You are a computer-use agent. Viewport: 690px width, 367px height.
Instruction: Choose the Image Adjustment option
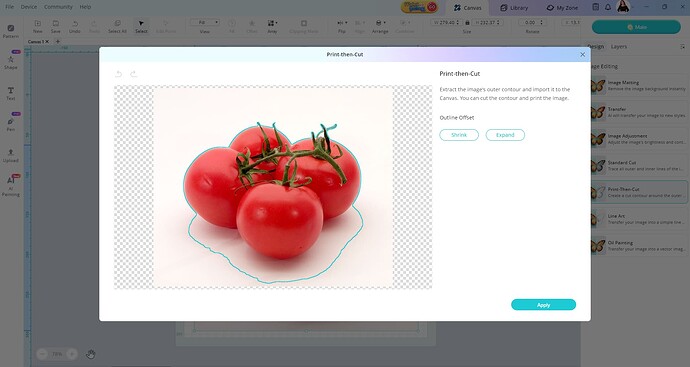[x=639, y=139]
